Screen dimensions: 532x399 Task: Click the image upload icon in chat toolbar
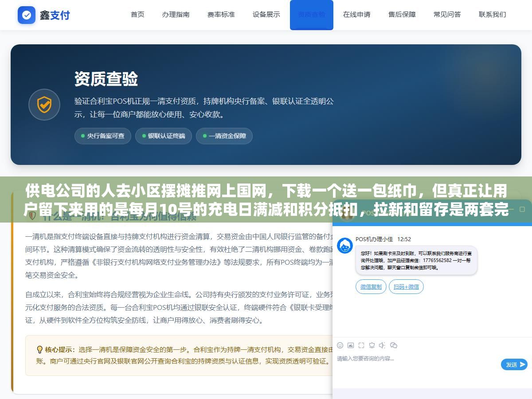351,345
